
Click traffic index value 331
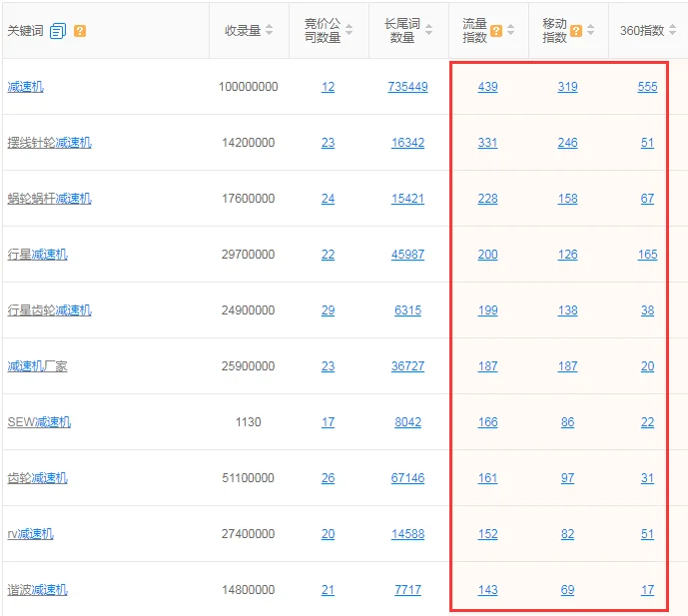[487, 142]
